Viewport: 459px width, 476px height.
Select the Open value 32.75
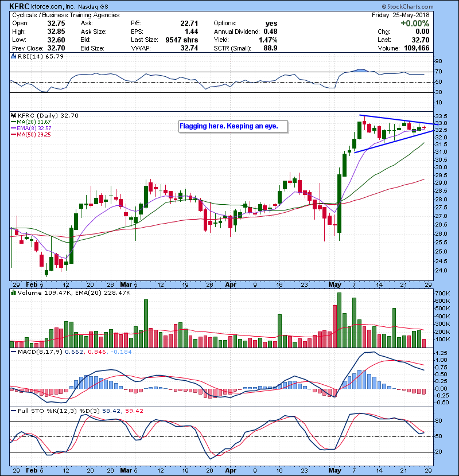[56, 24]
